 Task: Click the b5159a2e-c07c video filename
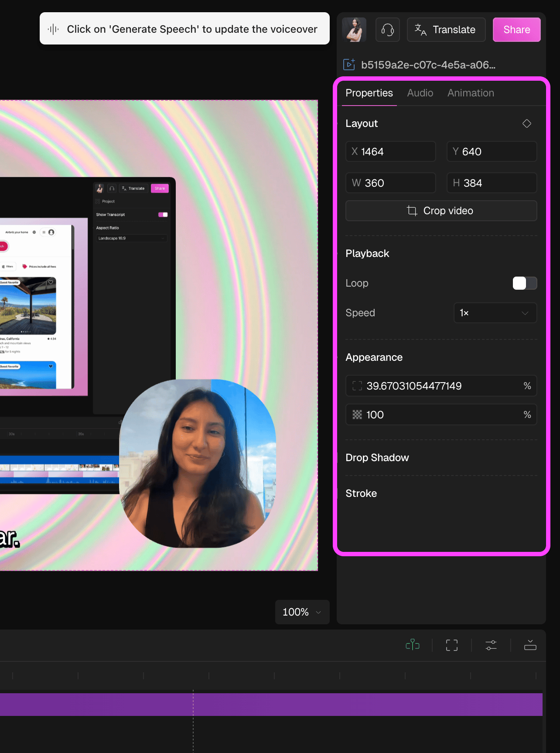(x=428, y=65)
